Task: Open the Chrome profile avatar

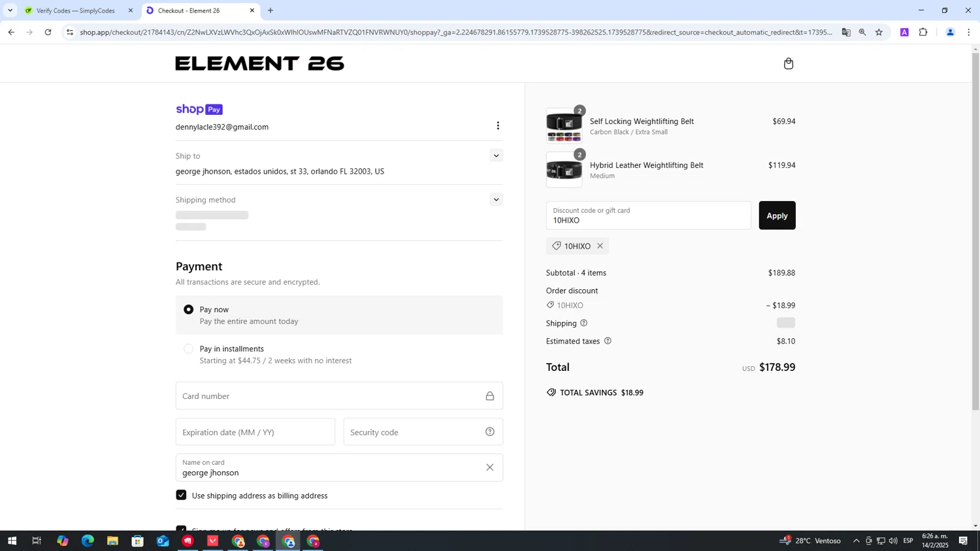Action: pyautogui.click(x=950, y=32)
